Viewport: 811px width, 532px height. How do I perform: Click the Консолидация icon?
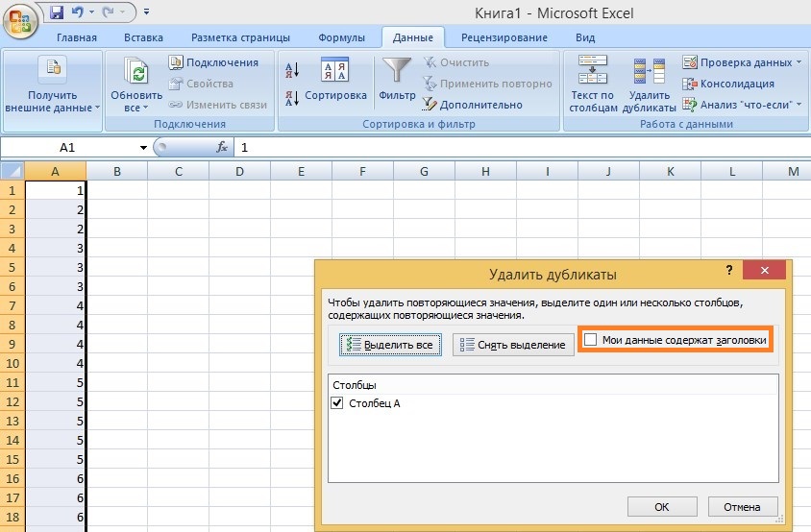click(689, 84)
